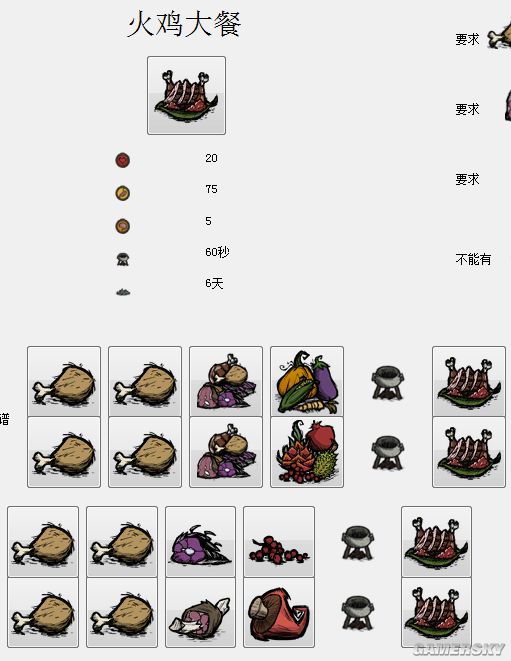Image resolution: width=511 pixels, height=661 pixels.
Task: Click the yellow hunger stomach icon beside 75
Action: click(x=123, y=193)
